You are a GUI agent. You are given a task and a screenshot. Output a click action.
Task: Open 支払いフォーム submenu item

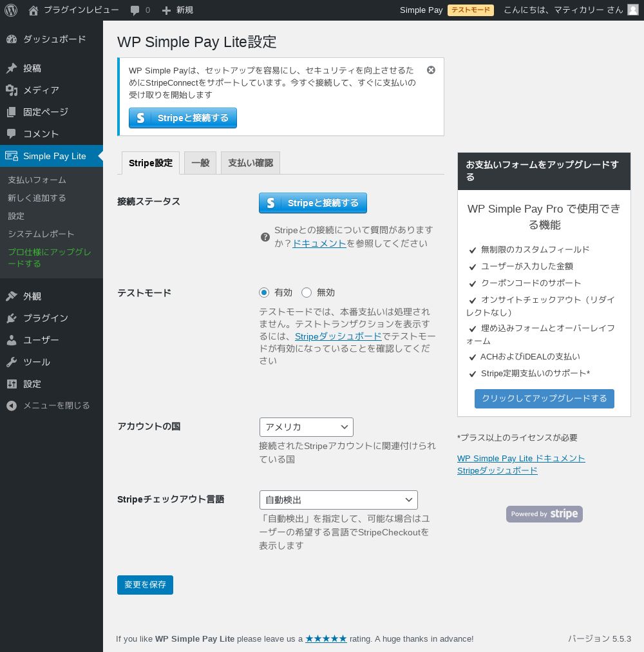click(37, 180)
